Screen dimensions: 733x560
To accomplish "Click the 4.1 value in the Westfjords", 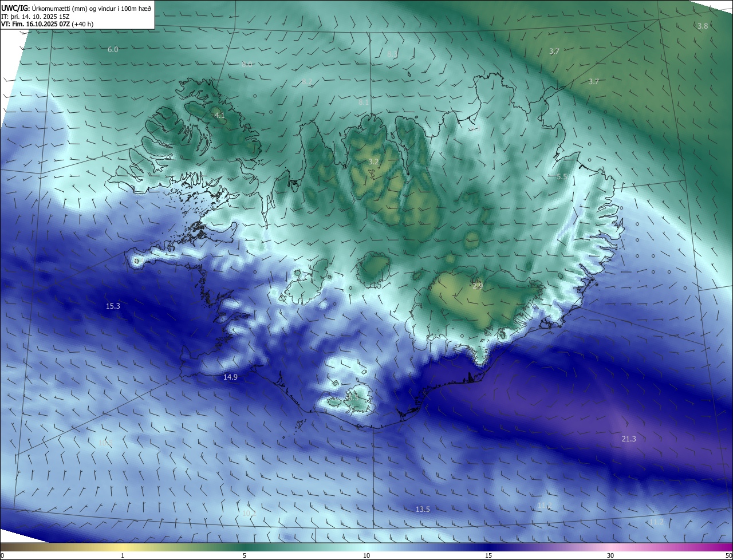I will coord(219,116).
